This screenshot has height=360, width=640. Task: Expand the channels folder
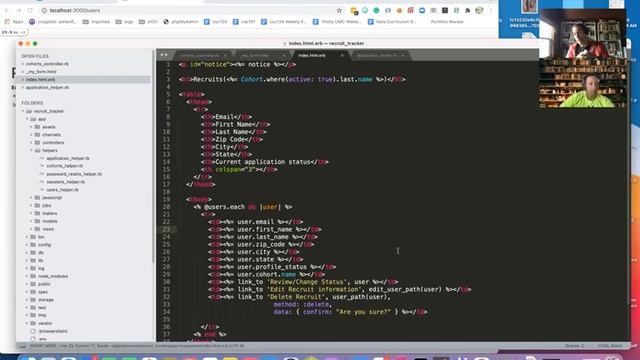click(31, 135)
